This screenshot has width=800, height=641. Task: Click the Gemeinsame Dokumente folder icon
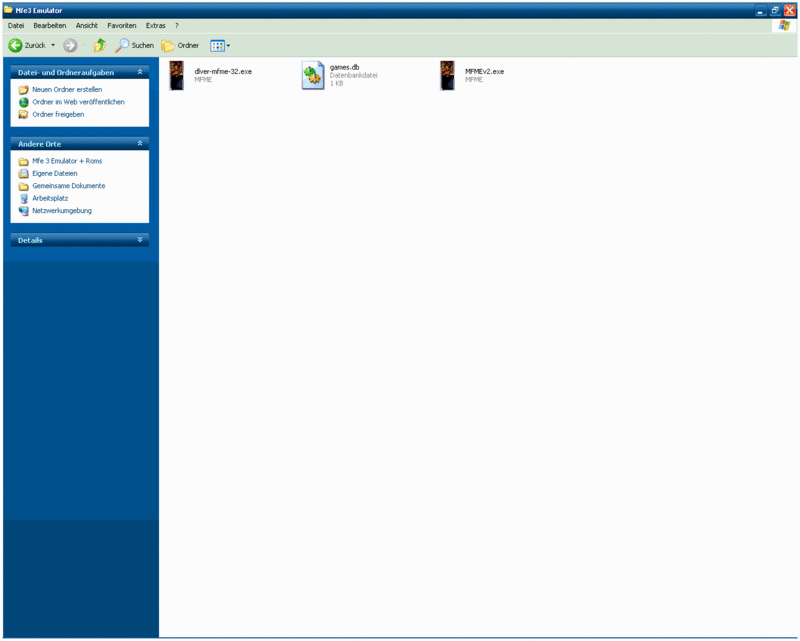(x=23, y=186)
